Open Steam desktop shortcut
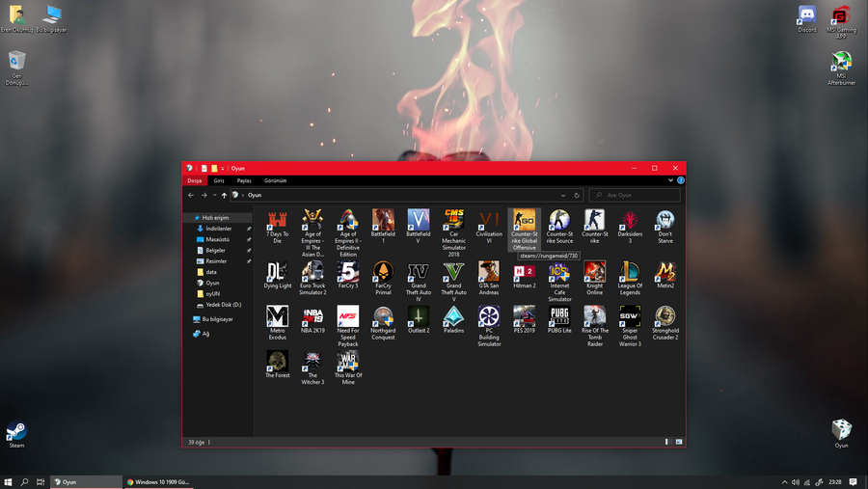 click(x=16, y=435)
